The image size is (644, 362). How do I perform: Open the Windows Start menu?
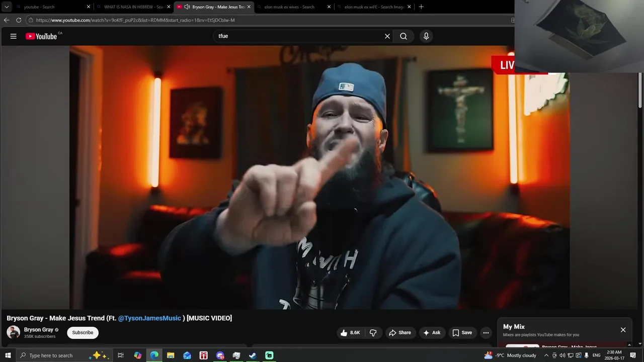point(8,355)
